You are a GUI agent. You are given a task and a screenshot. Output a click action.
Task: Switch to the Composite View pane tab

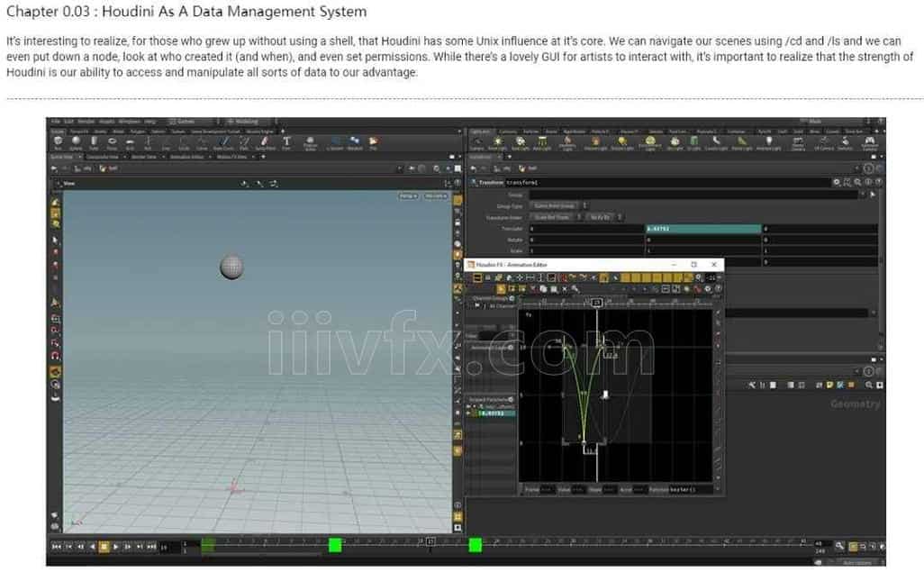(x=103, y=158)
